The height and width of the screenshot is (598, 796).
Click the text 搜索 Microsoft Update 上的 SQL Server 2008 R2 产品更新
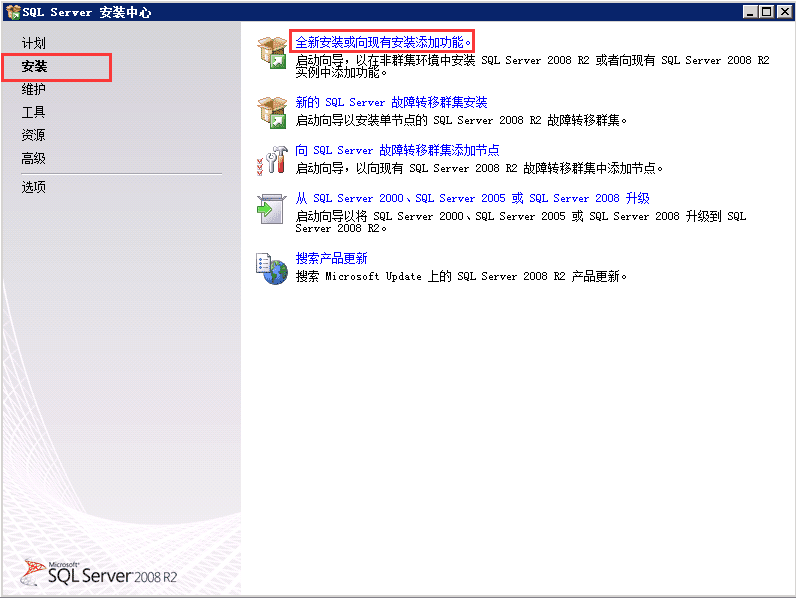click(461, 276)
